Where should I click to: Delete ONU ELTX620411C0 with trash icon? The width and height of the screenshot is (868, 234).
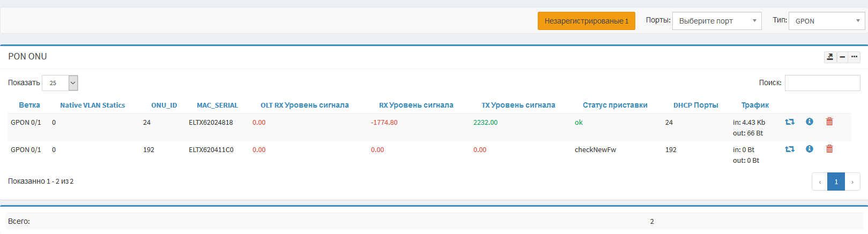pos(829,149)
